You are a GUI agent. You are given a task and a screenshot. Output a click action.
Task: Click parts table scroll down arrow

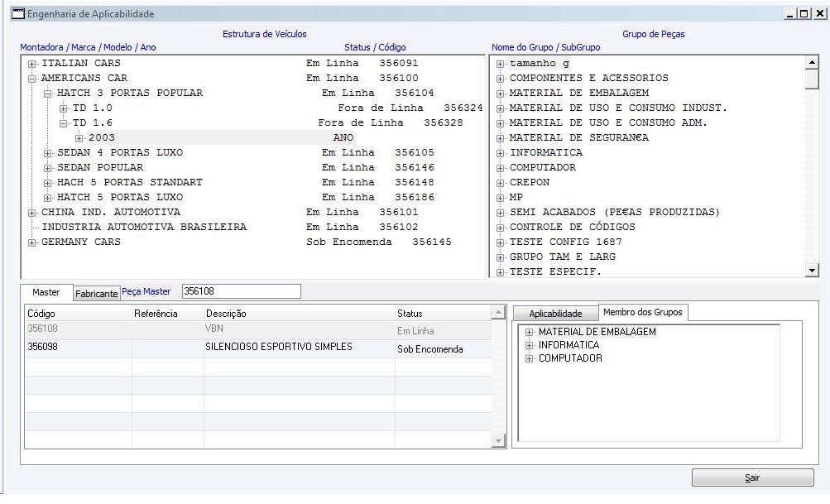(x=498, y=440)
